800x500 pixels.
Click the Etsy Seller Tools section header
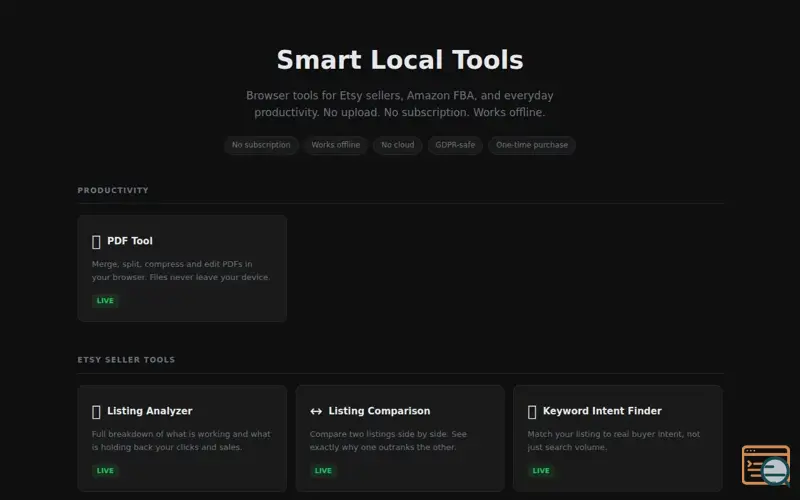pyautogui.click(x=126, y=360)
